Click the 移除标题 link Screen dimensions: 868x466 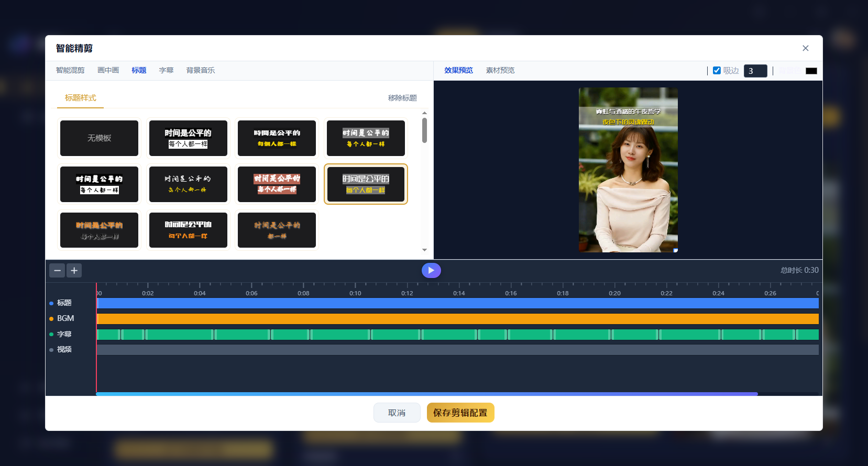click(x=402, y=98)
